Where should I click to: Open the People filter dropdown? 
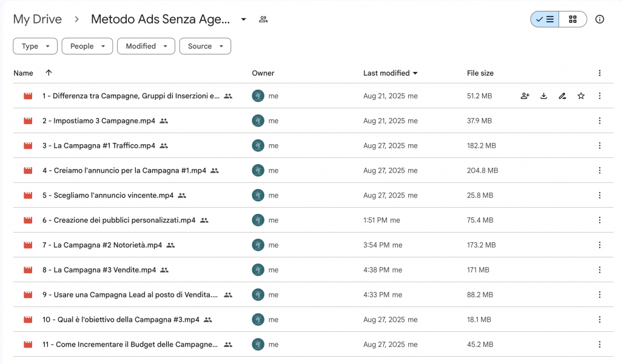[x=87, y=46]
